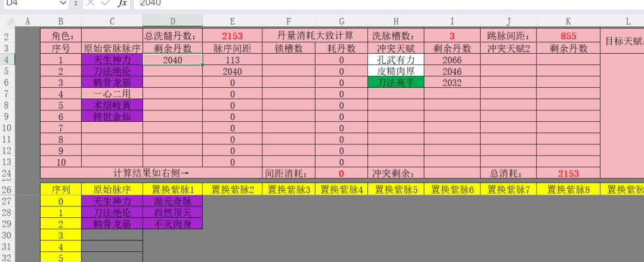Click the 洗脉槽数： label cell
Viewport: 644px width, 262px height.
[x=396, y=36]
